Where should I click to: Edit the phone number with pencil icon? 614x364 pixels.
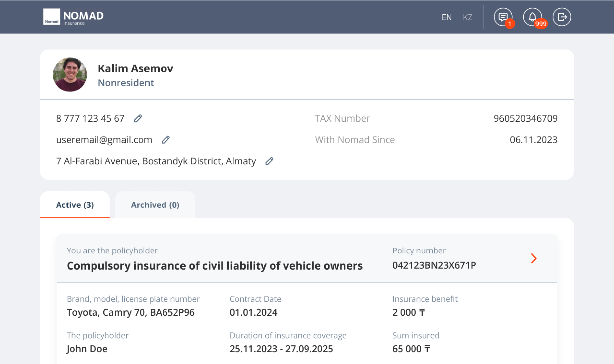coord(138,119)
